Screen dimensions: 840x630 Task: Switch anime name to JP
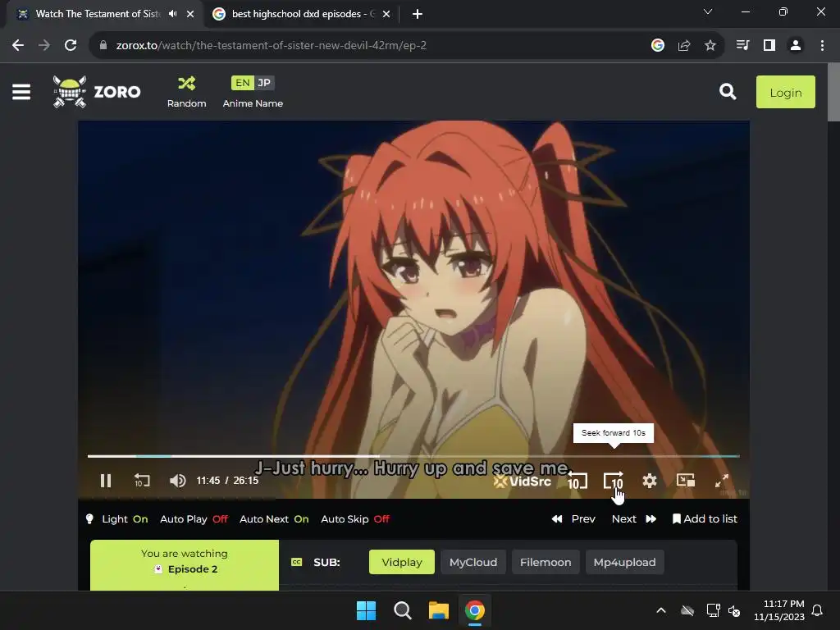pos(264,83)
